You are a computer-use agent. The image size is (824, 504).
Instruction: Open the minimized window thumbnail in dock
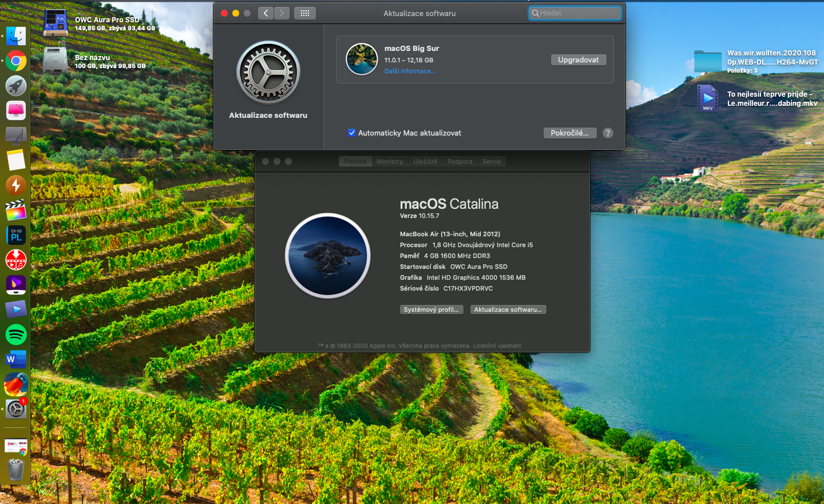[16, 446]
